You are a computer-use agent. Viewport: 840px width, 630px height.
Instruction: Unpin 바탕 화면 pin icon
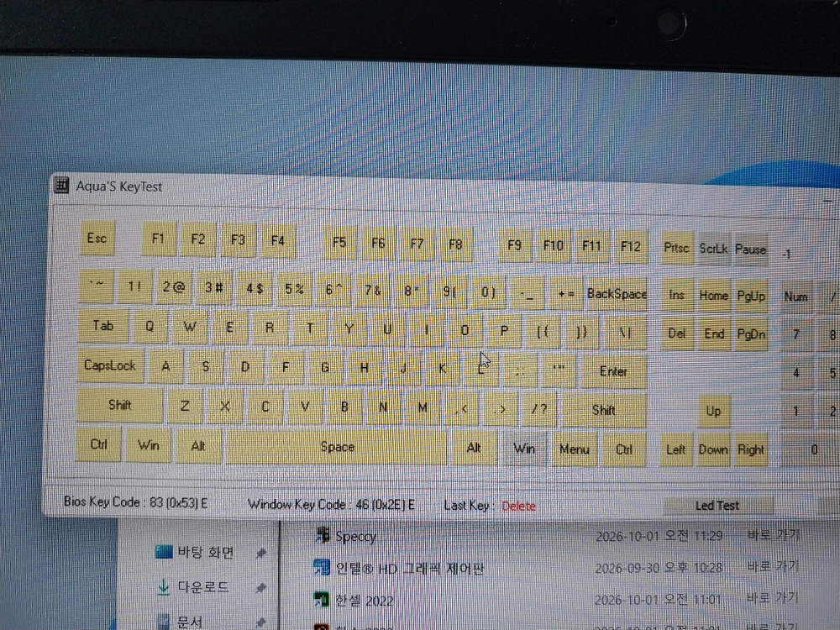click(x=261, y=553)
